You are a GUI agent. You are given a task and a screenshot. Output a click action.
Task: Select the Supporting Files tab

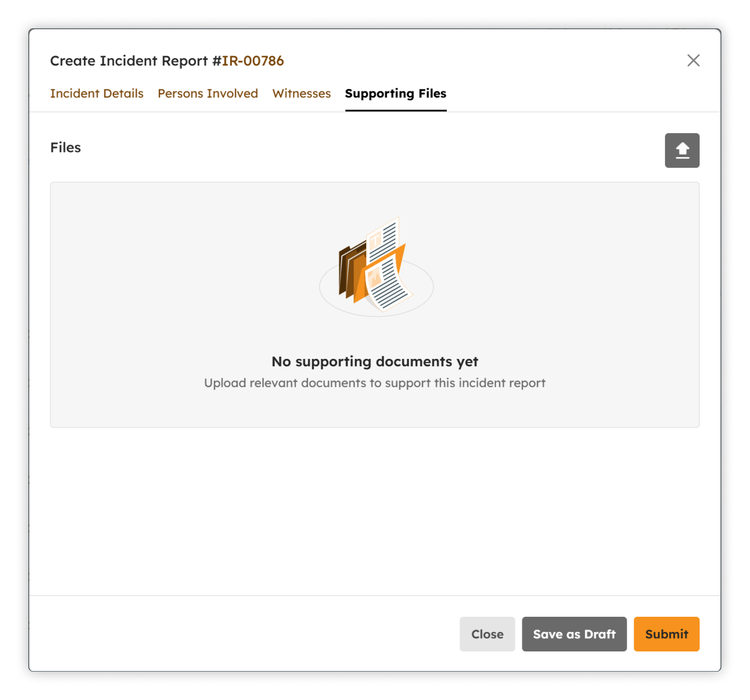[x=396, y=94]
